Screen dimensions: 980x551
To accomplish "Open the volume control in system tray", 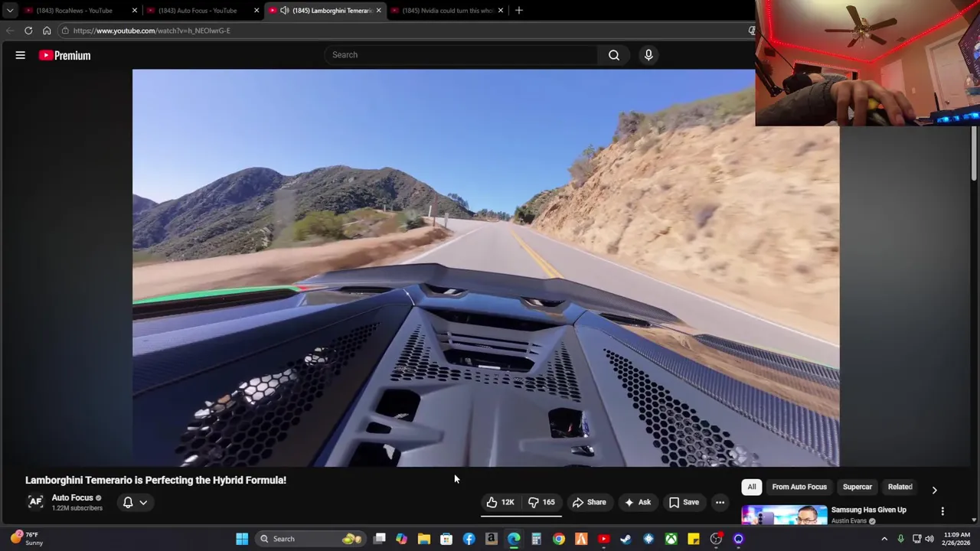I will coord(929,539).
